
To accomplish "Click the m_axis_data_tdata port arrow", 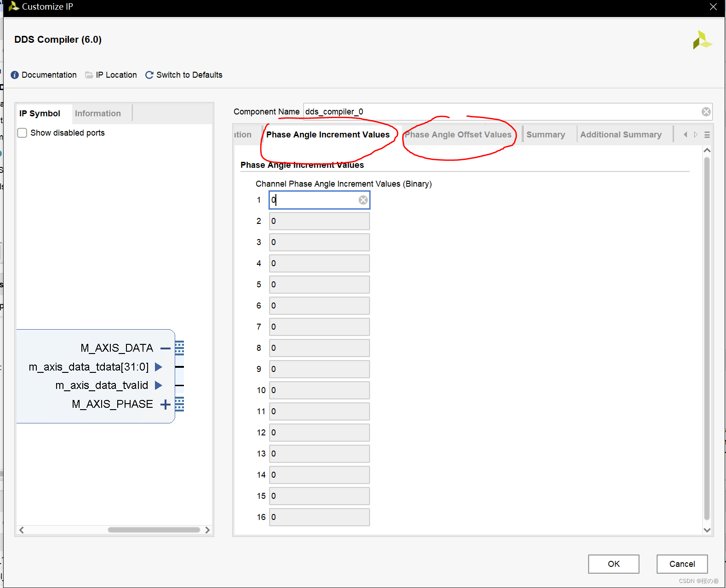I will pyautogui.click(x=159, y=367).
